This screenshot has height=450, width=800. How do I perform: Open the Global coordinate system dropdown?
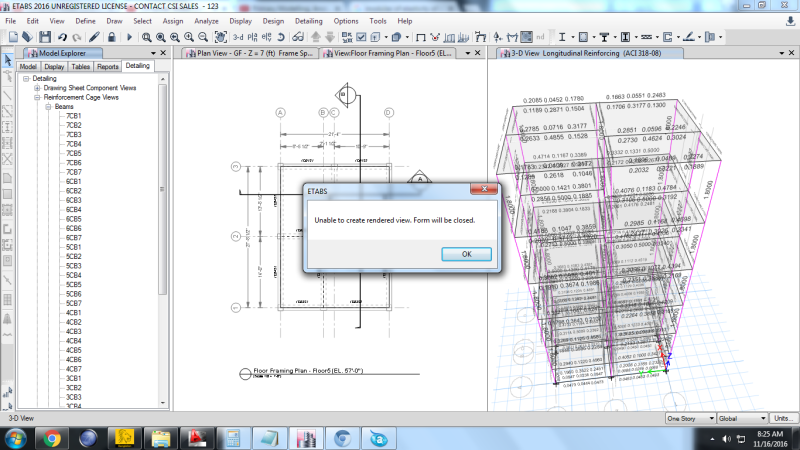pos(742,418)
